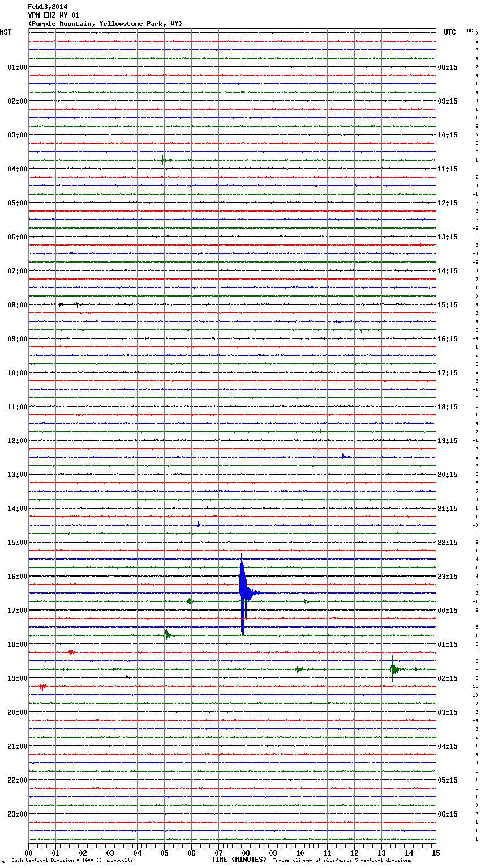
Task: Click the DC column header
Action: (x=470, y=31)
